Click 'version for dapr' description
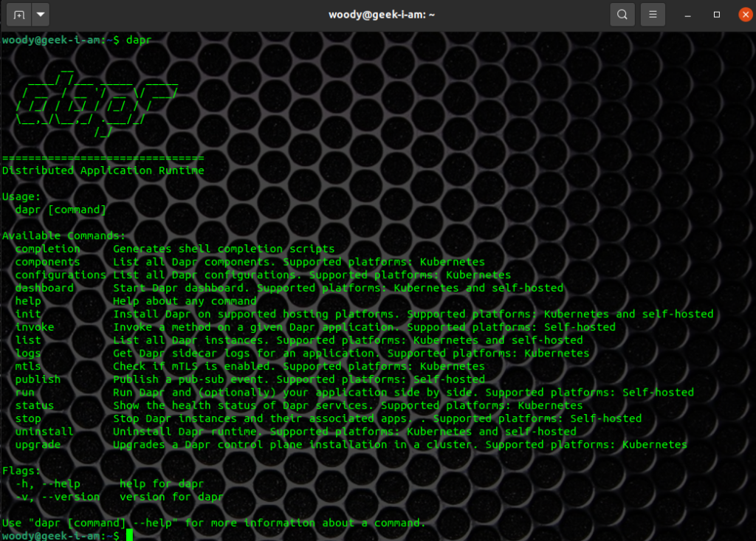 click(x=171, y=497)
